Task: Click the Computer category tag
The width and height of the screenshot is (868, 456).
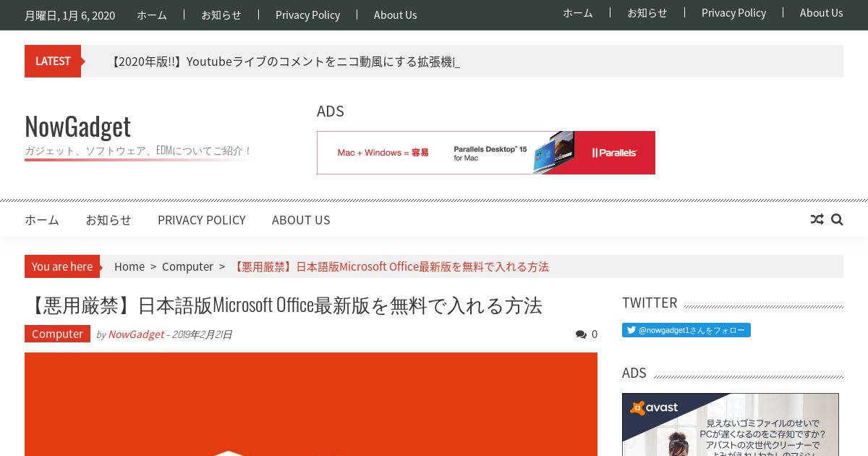Action: coord(57,334)
